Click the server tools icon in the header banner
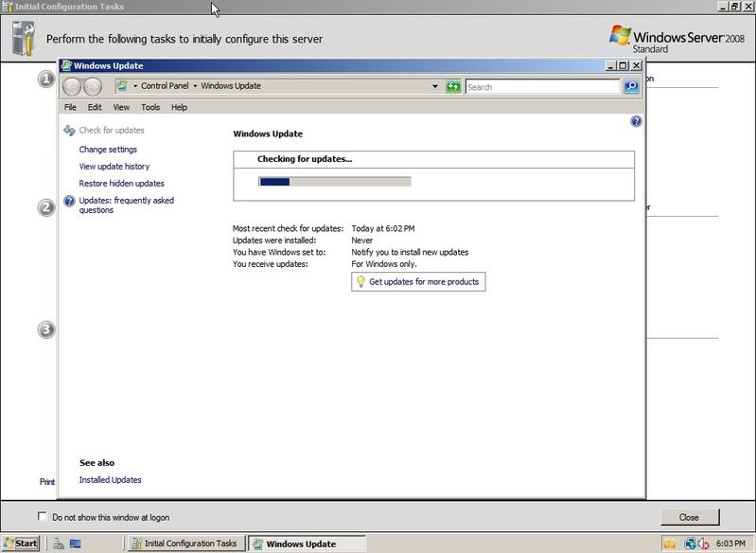 click(x=24, y=39)
